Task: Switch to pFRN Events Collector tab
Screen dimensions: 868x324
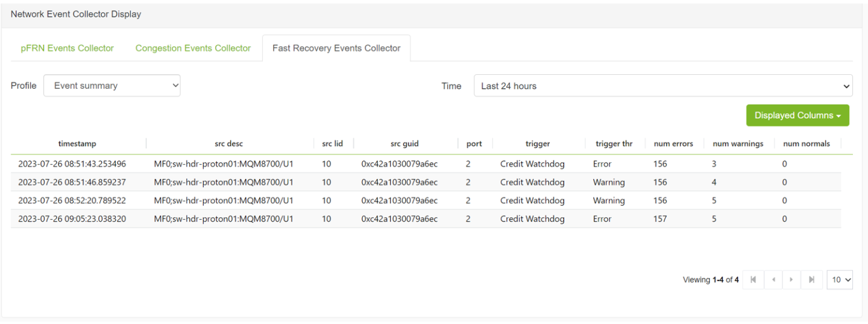Action: [67, 48]
